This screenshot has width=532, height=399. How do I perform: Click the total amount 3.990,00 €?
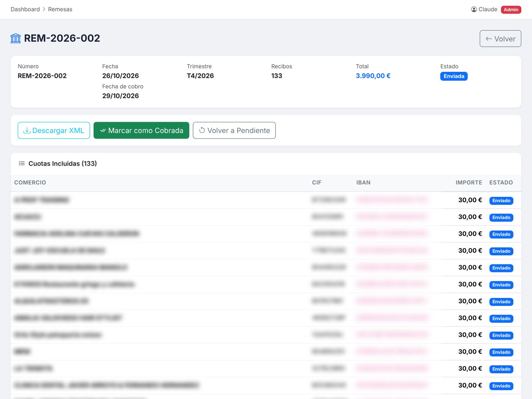pyautogui.click(x=373, y=76)
